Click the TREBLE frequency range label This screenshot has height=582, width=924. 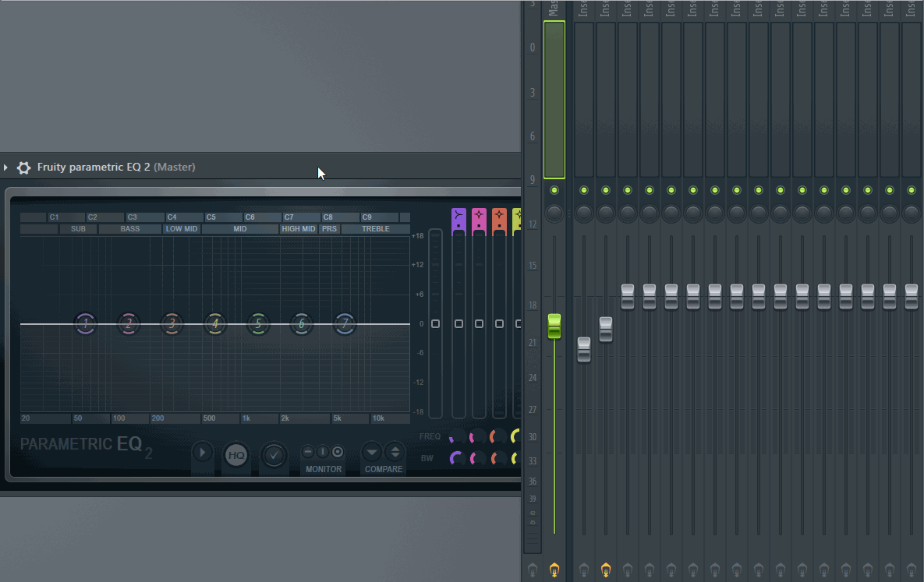(376, 228)
